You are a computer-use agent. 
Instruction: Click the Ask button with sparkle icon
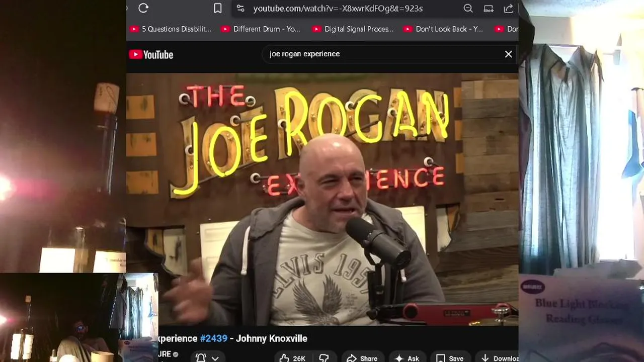[x=408, y=358]
